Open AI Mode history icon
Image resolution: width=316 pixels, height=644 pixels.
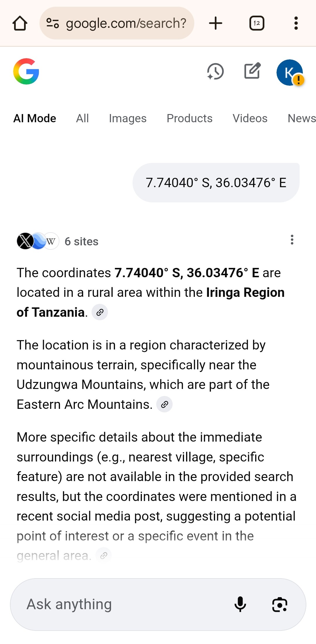coord(215,71)
